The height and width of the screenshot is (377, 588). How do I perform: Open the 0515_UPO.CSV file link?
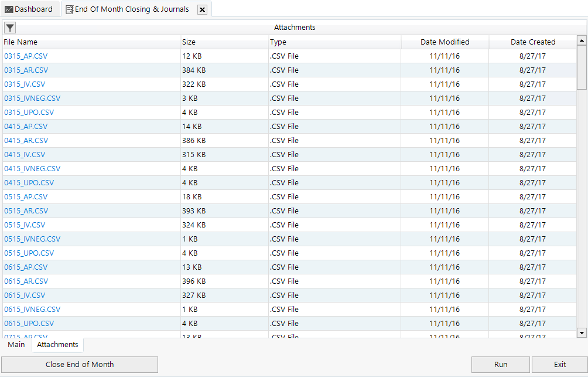[x=29, y=253]
